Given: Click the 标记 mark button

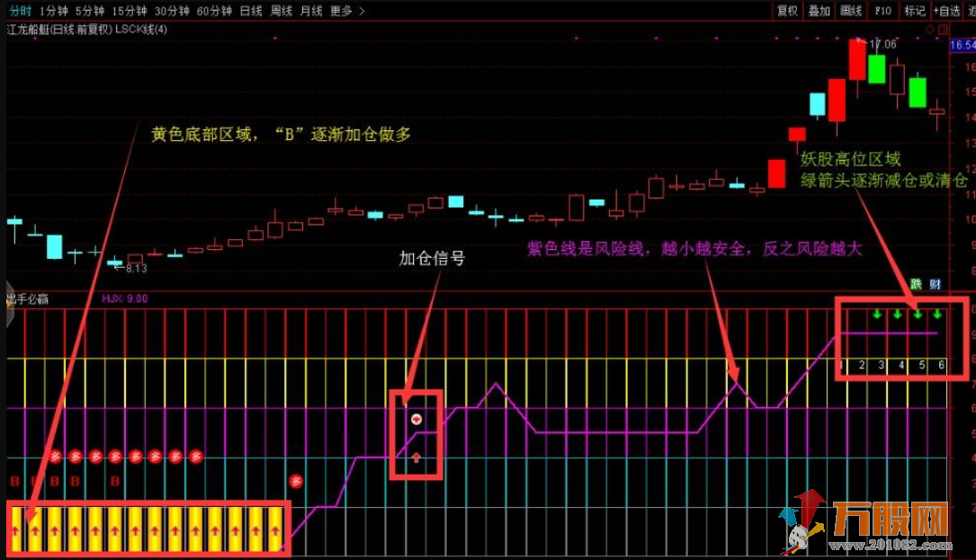Looking at the screenshot, I should tap(914, 11).
